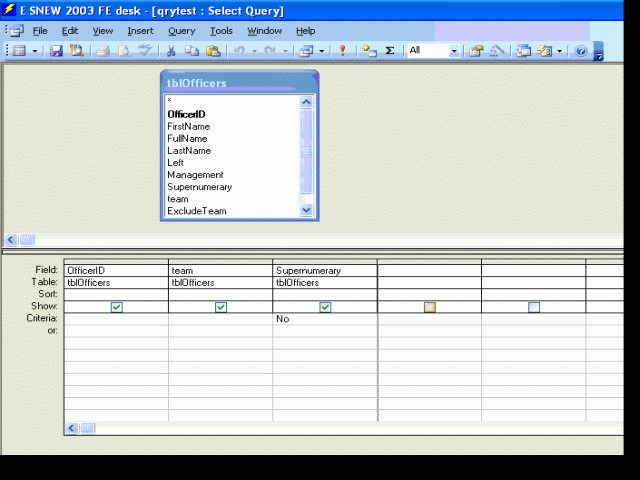This screenshot has width=640, height=480.
Task: Uncheck Show box for Supernumerary column
Action: pos(325,307)
